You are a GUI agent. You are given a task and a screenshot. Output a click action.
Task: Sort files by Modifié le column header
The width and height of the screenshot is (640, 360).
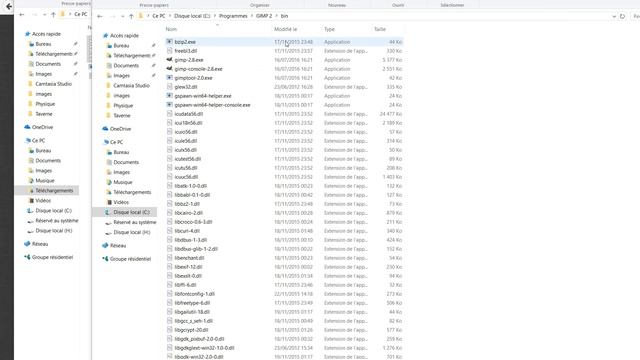click(x=285, y=29)
